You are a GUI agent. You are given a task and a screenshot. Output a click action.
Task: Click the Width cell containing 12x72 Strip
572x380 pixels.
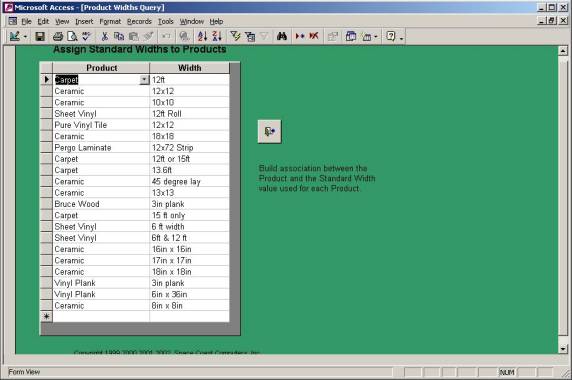[x=189, y=147]
